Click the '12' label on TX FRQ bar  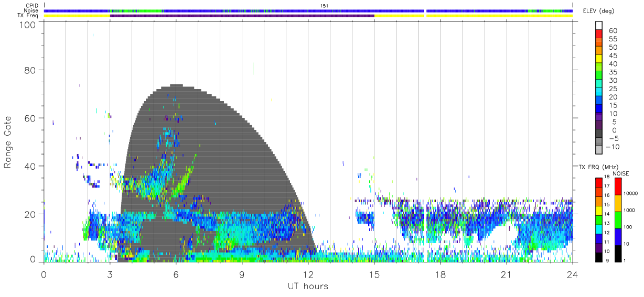(607, 233)
